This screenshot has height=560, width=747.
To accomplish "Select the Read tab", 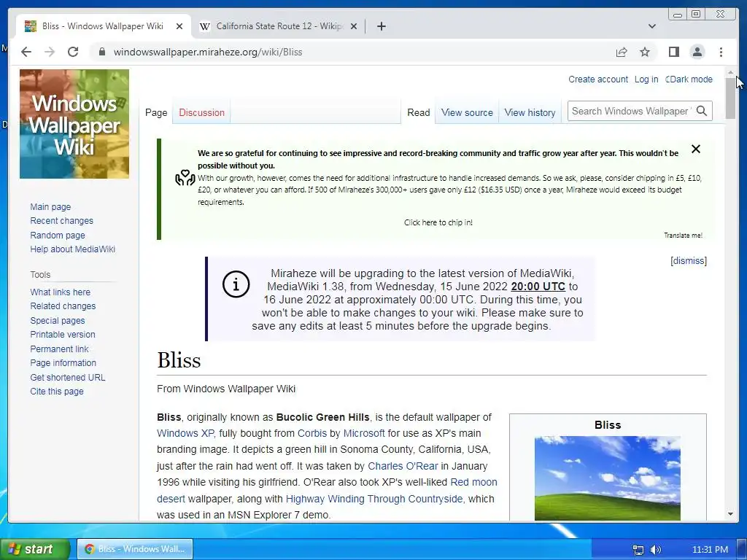I will [418, 113].
